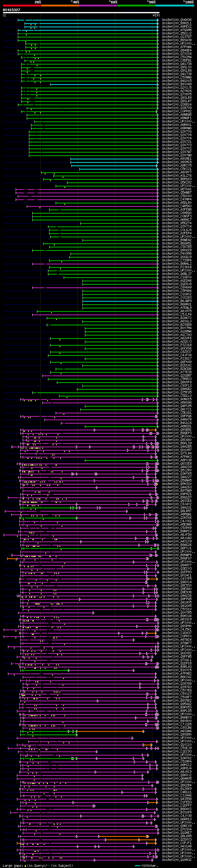This screenshot has height=868, width=197.
Task: Click the UniRef100_Q3HTK2 entry
Action: tap(177, 758)
